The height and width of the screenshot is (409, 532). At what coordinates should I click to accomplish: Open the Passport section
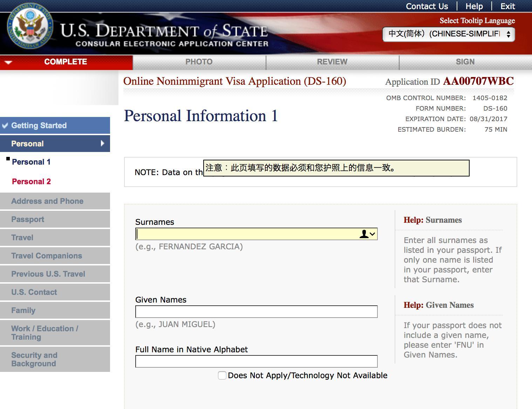point(55,219)
